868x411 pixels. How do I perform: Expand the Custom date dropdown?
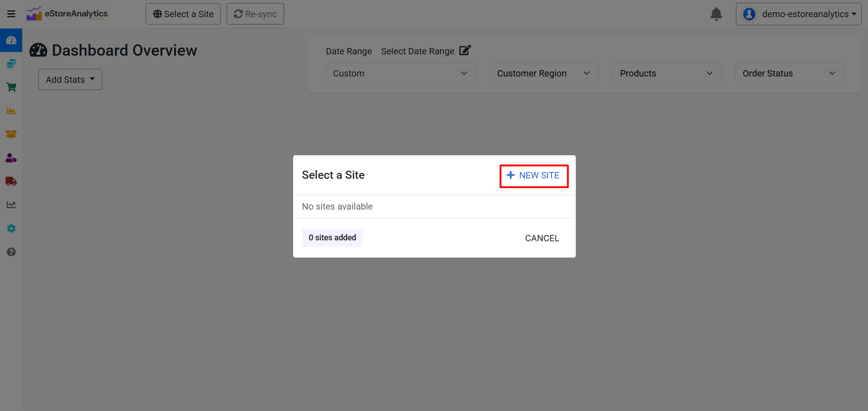(x=400, y=73)
